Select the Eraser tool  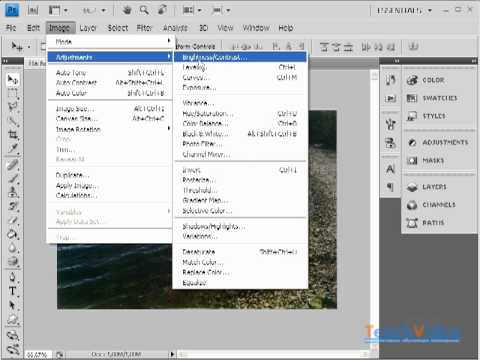click(x=13, y=220)
